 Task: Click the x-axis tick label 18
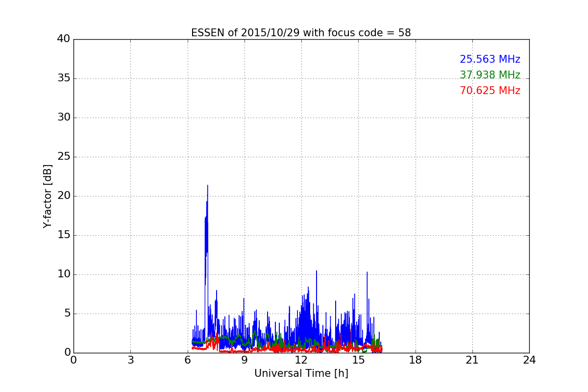coord(415,360)
